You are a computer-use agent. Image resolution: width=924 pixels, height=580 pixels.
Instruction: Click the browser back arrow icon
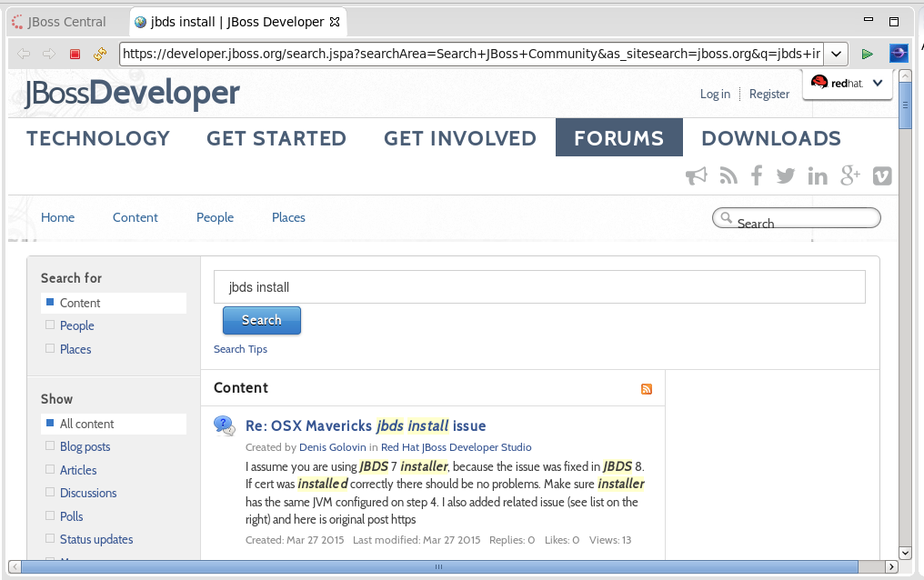[x=24, y=55]
